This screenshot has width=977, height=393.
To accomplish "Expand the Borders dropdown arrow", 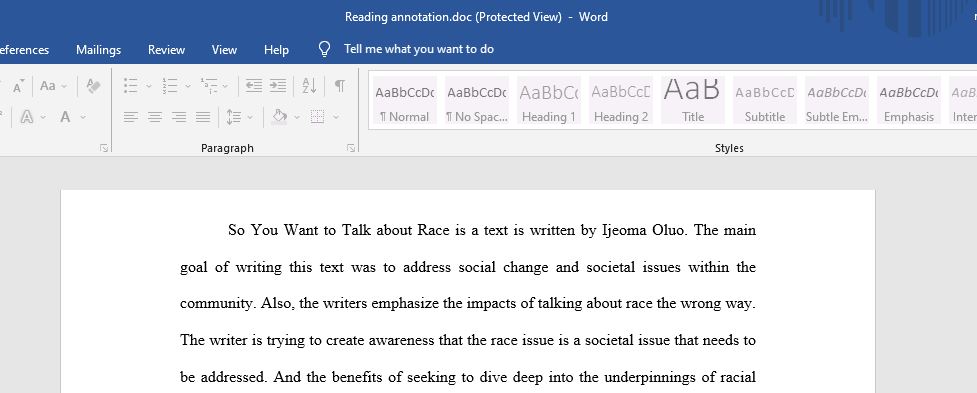I will tap(336, 117).
